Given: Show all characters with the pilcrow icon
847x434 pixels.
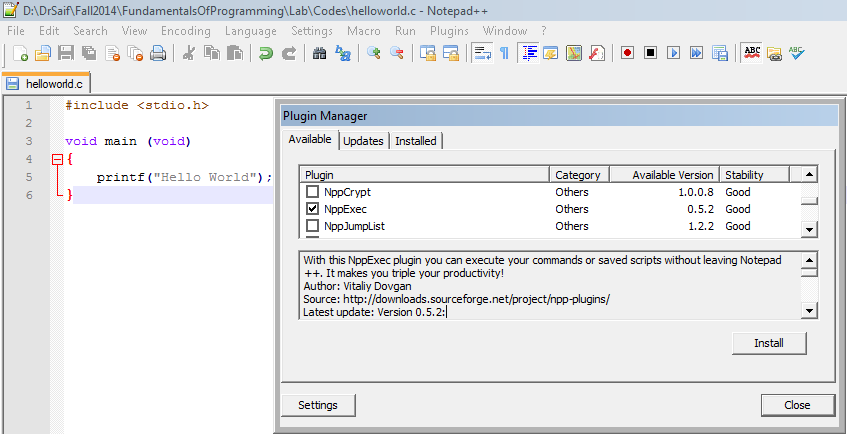Looking at the screenshot, I should click(x=505, y=53).
